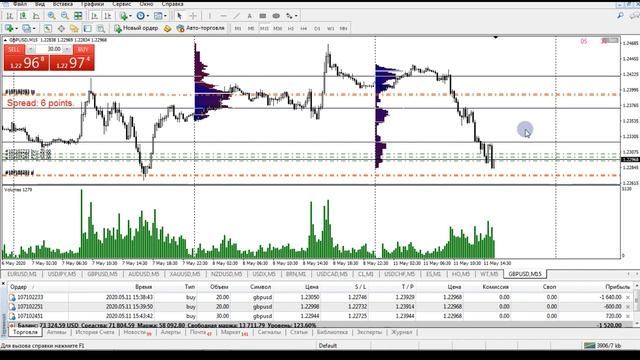This screenshot has height=360, width=640.
Task: Select the cursor arrow tool
Action: (x=179, y=16)
